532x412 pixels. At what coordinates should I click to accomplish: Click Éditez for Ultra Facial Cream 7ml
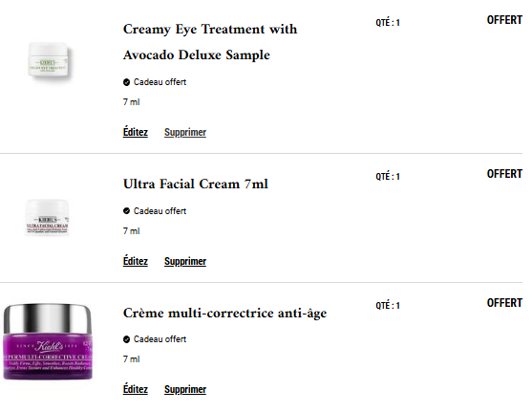click(x=136, y=261)
